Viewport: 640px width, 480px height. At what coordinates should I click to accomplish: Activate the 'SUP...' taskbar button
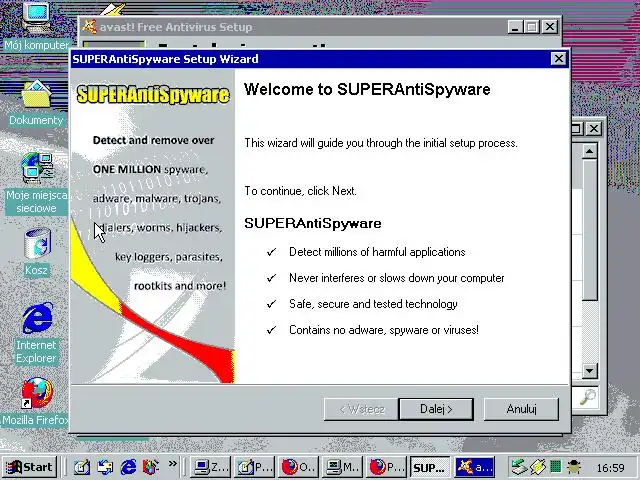pyautogui.click(x=430, y=467)
